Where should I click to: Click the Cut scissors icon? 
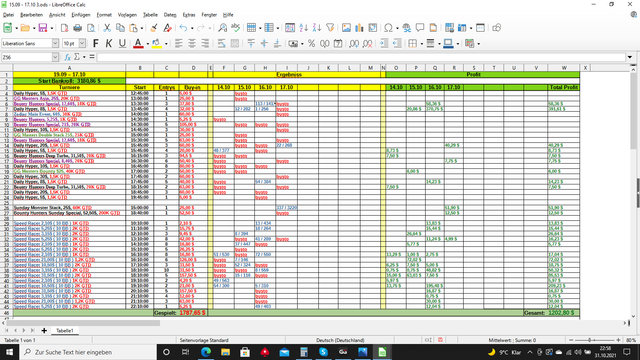point(107,28)
